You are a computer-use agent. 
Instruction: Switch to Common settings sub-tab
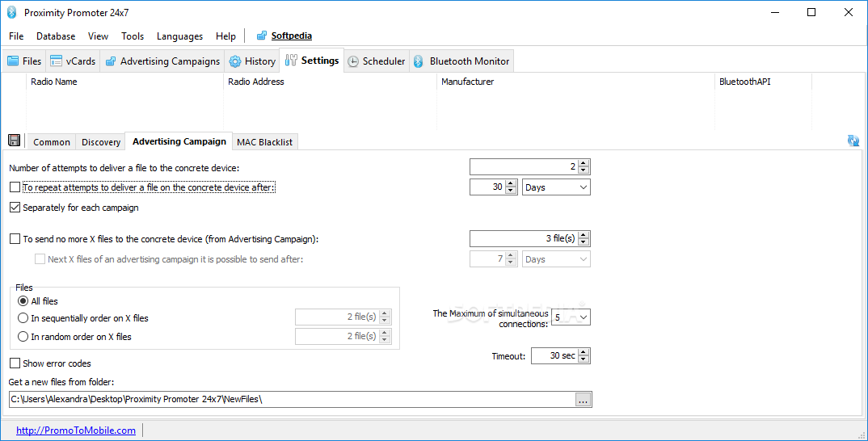pyautogui.click(x=52, y=142)
